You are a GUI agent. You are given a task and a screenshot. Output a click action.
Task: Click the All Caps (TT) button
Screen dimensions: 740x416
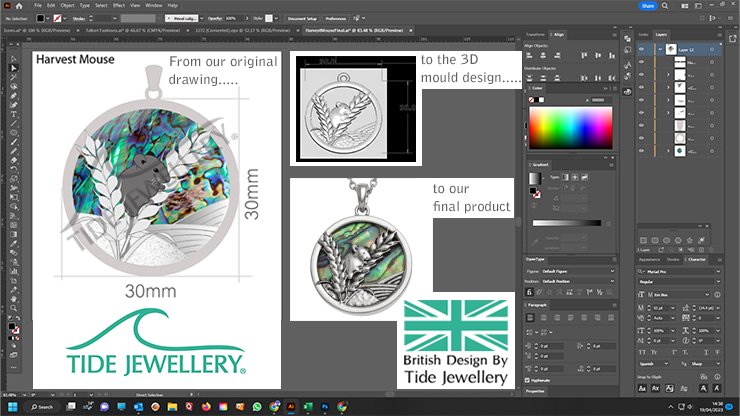tap(642, 352)
